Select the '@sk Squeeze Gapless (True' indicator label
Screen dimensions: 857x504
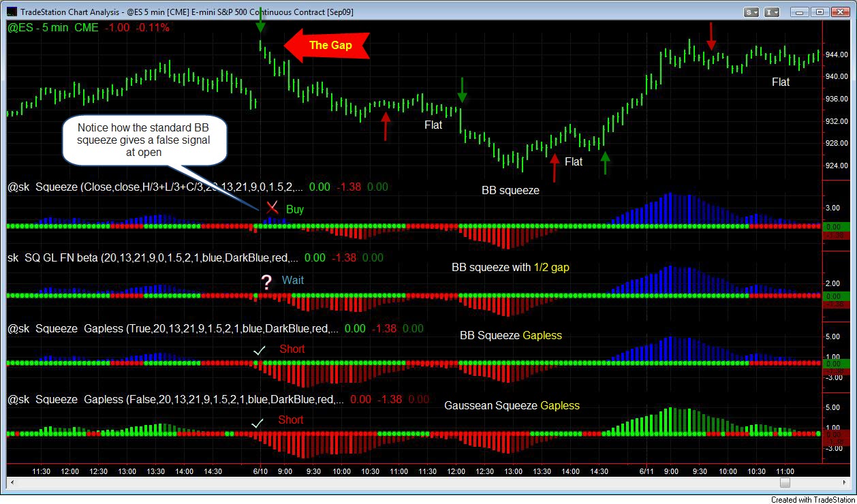pyautogui.click(x=173, y=328)
